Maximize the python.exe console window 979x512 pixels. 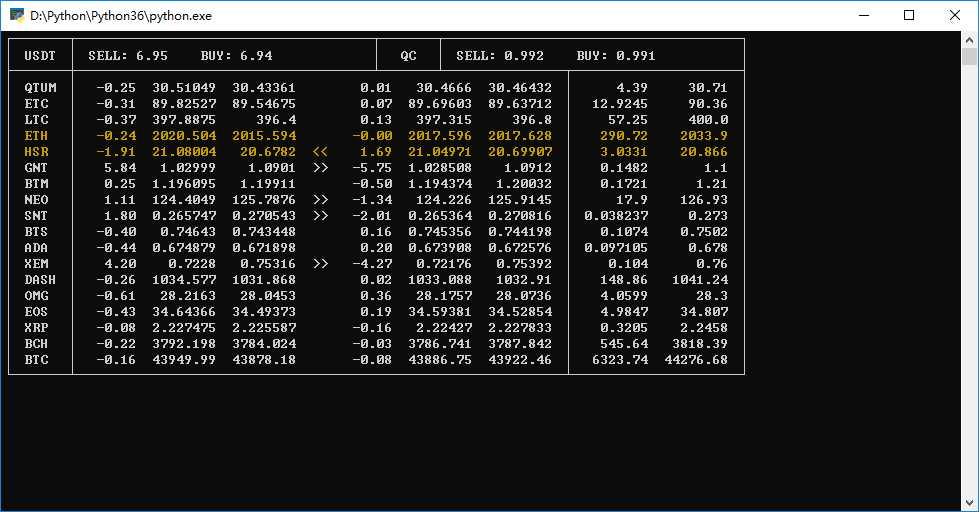(x=909, y=16)
